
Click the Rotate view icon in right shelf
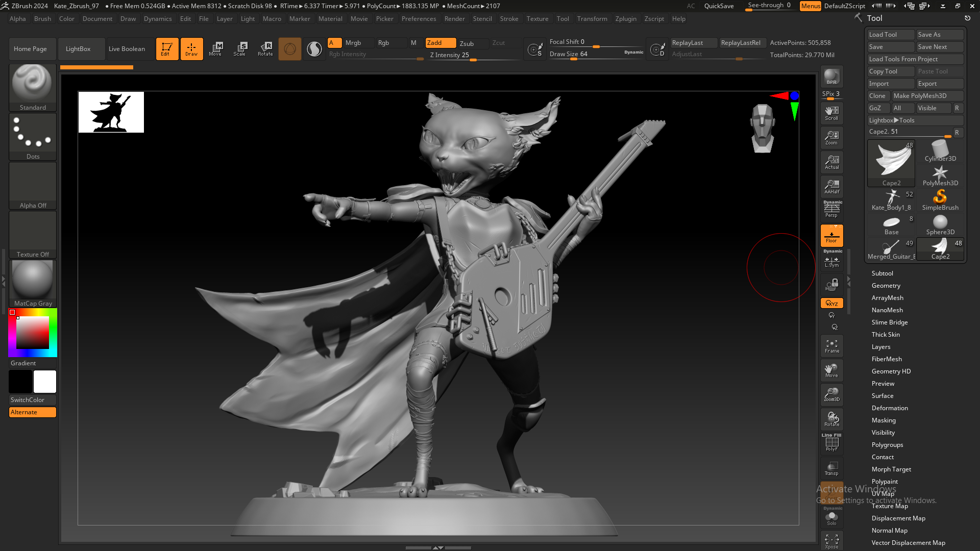click(x=831, y=419)
